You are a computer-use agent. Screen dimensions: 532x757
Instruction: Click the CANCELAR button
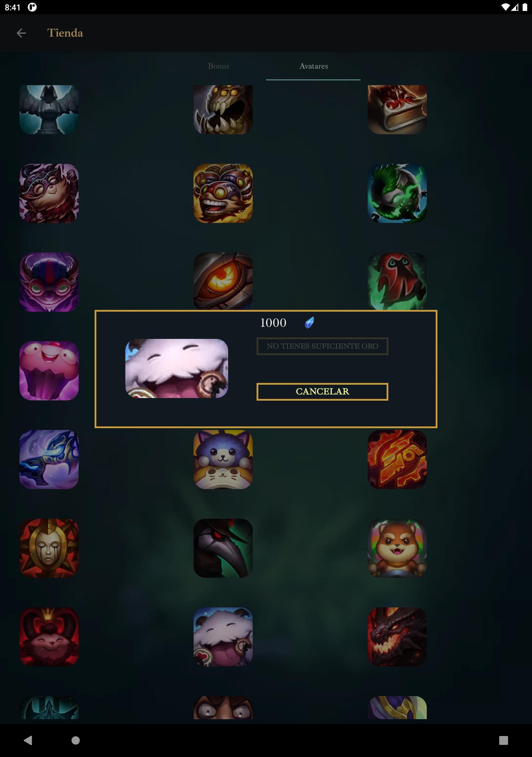[322, 391]
